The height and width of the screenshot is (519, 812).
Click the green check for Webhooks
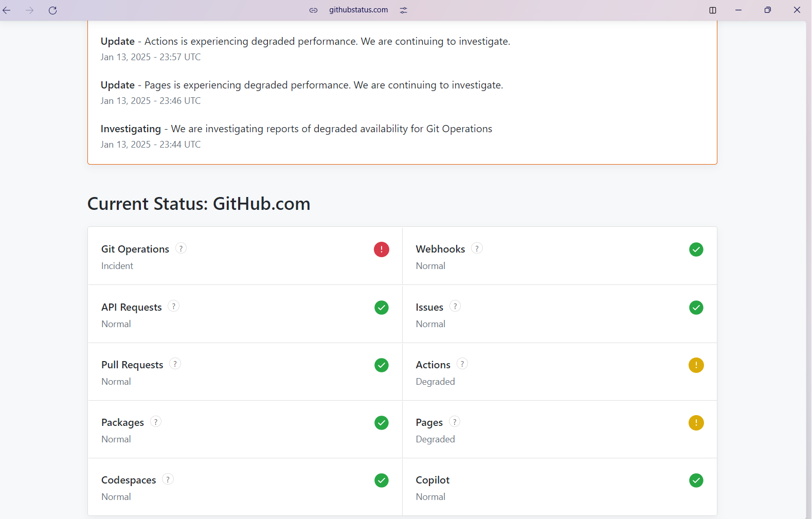tap(696, 249)
